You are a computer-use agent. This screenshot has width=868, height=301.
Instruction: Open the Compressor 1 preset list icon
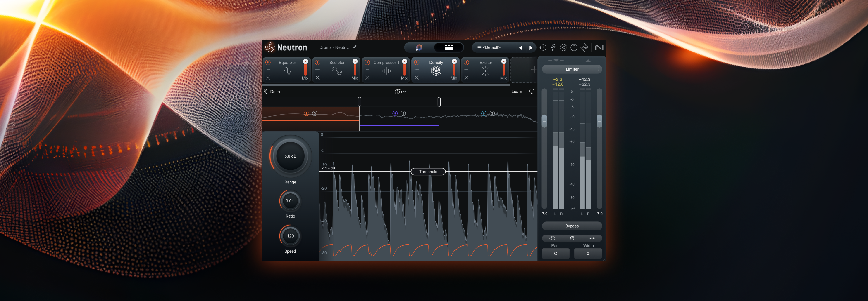click(367, 71)
